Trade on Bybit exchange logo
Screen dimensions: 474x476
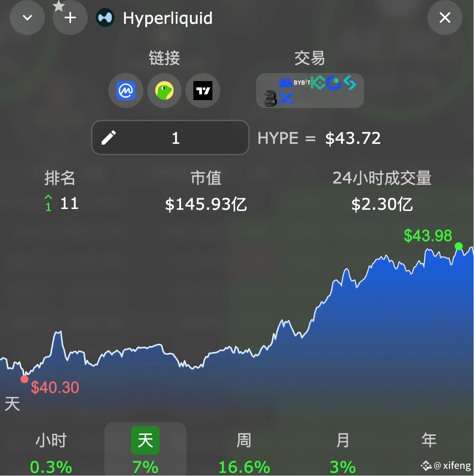(x=302, y=82)
